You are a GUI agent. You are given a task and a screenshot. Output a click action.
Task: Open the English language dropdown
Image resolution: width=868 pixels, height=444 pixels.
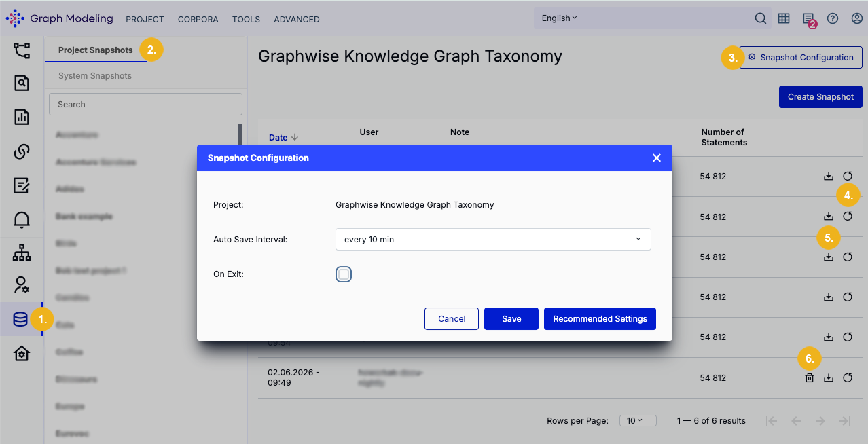559,18
